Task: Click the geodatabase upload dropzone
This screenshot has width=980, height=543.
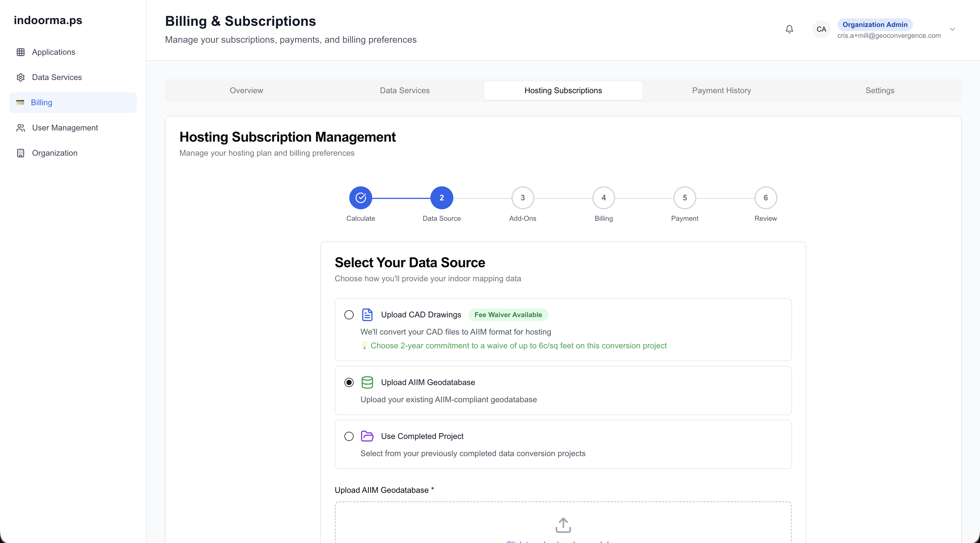Action: click(563, 522)
